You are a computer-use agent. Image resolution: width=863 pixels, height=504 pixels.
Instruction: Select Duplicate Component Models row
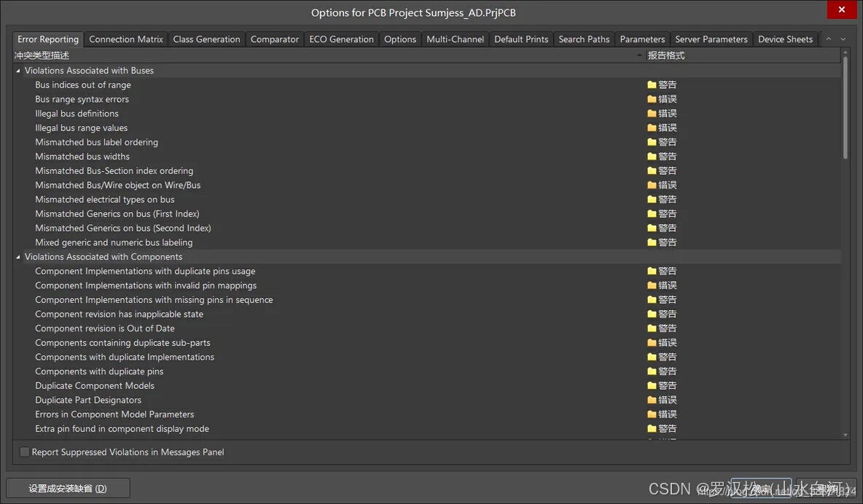426,385
